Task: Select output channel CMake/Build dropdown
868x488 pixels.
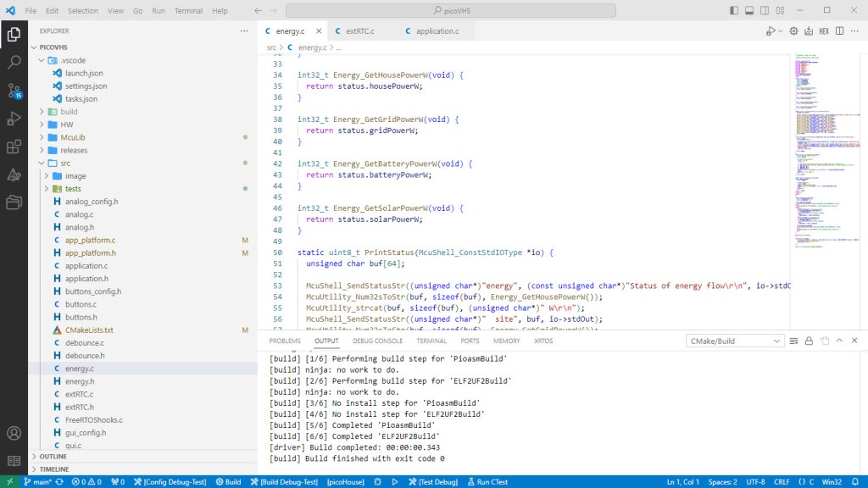Action: [734, 341]
